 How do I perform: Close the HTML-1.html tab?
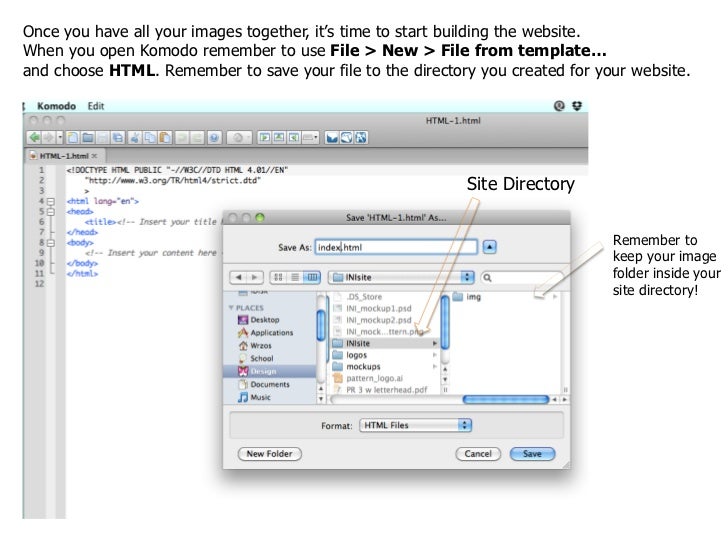94,156
